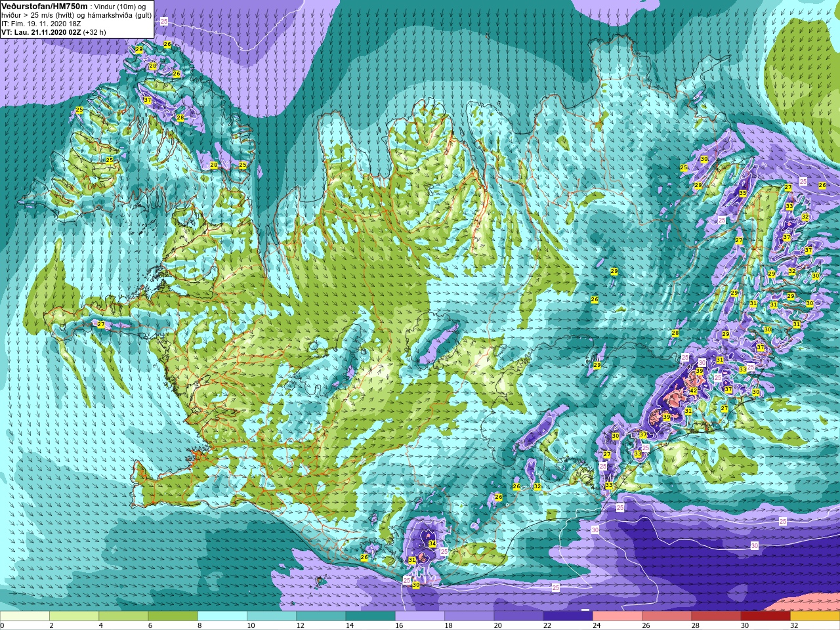Click the "12" tick label on the legend
Image resolution: width=840 pixels, height=630 pixels.
point(300,626)
